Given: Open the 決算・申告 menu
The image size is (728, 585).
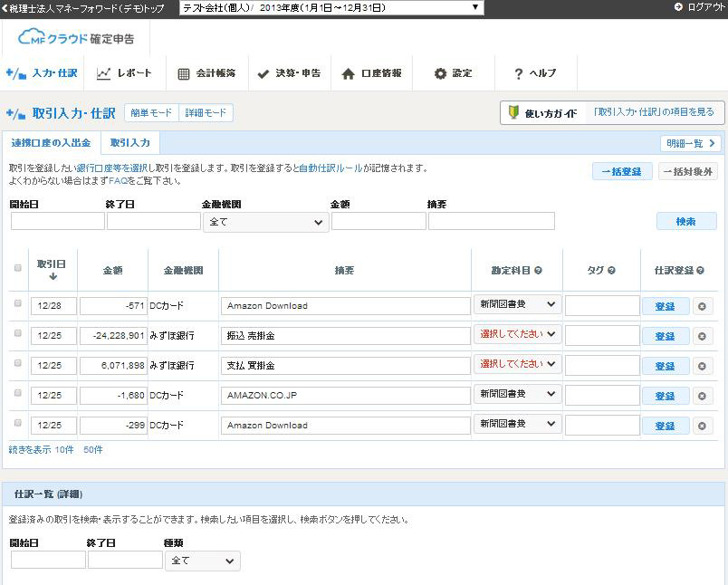Looking at the screenshot, I should coord(289,73).
